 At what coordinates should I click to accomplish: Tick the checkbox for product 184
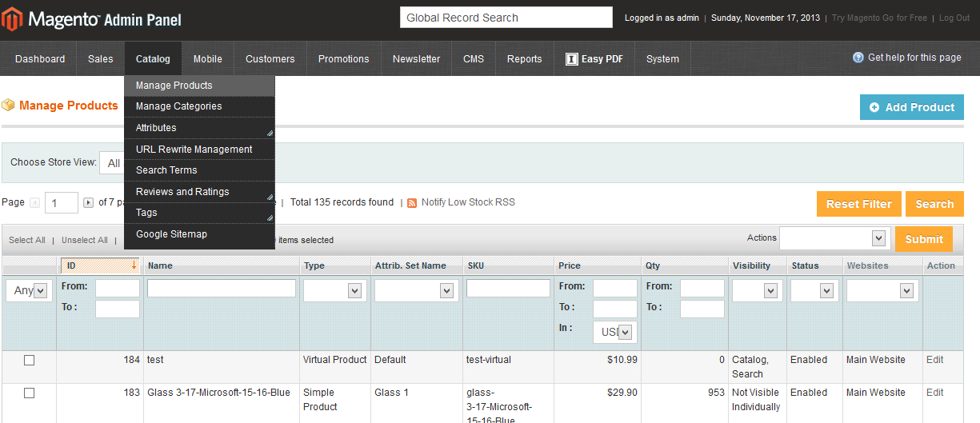tap(29, 360)
